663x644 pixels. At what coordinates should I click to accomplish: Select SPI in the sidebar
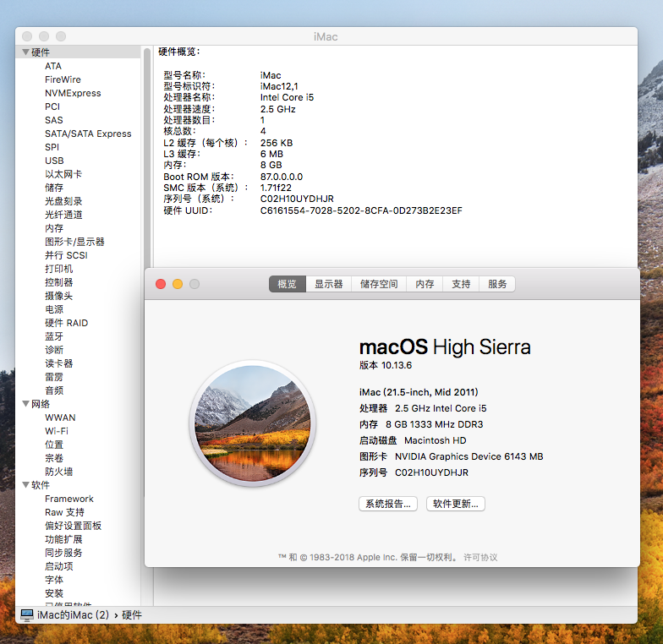point(52,147)
